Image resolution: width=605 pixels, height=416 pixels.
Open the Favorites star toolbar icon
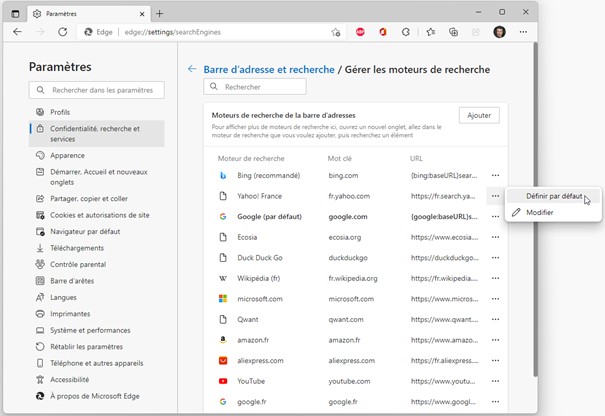click(x=430, y=32)
